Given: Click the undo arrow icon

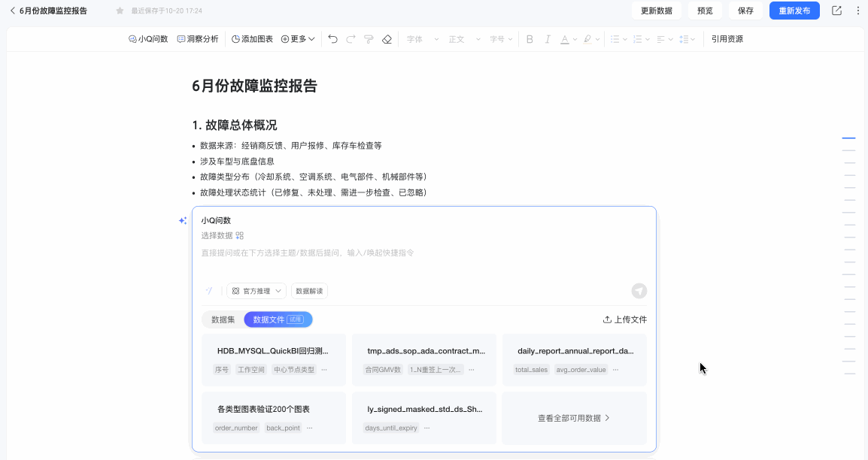Looking at the screenshot, I should pyautogui.click(x=332, y=38).
